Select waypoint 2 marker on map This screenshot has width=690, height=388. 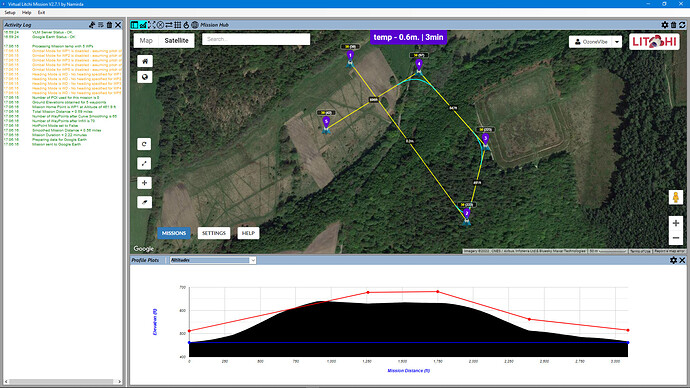pyautogui.click(x=466, y=214)
